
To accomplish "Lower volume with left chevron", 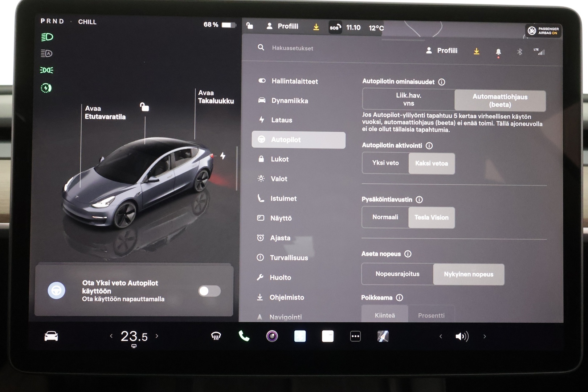I will click(441, 336).
